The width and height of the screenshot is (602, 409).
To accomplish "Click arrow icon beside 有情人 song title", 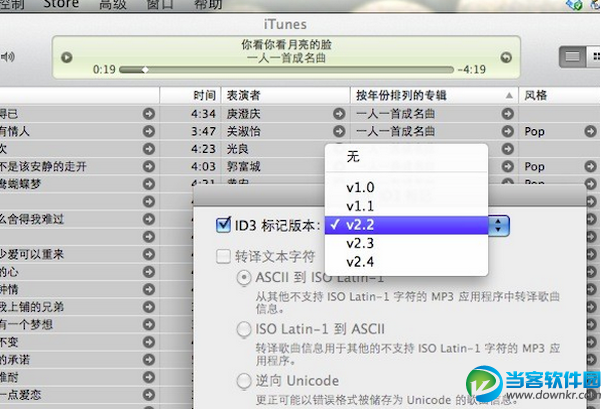I will tap(149, 131).
